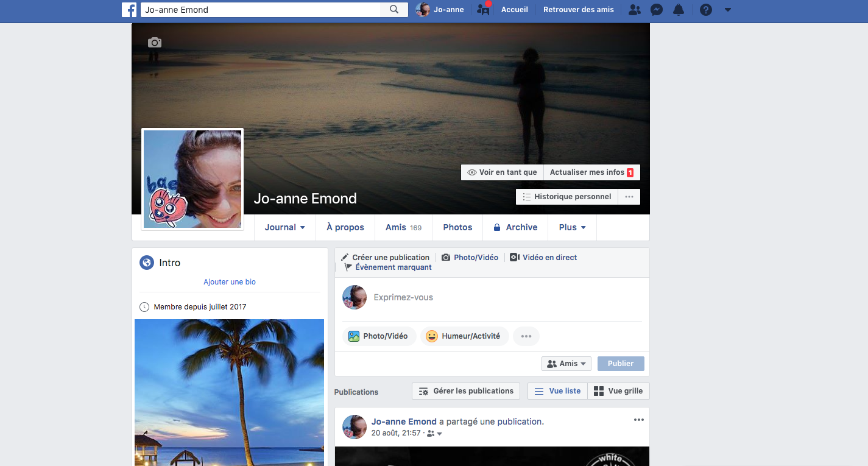Click the search magnifier button
This screenshot has height=466, width=868.
[x=394, y=10]
